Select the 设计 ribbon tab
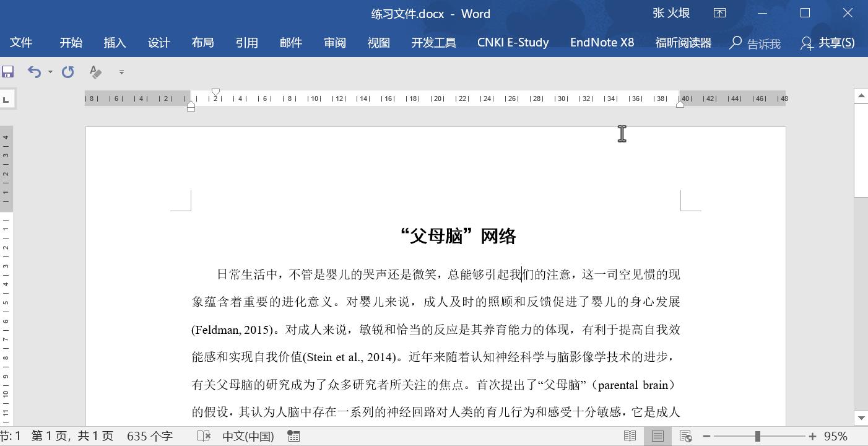 [x=159, y=43]
